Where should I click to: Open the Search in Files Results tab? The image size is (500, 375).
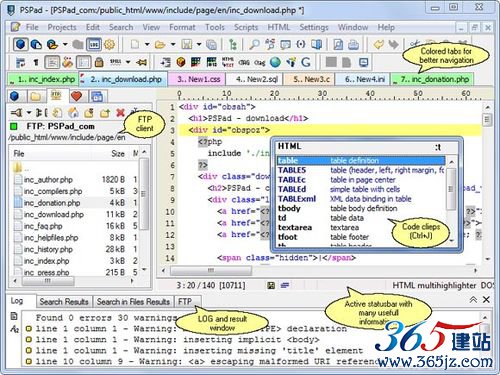click(x=133, y=302)
